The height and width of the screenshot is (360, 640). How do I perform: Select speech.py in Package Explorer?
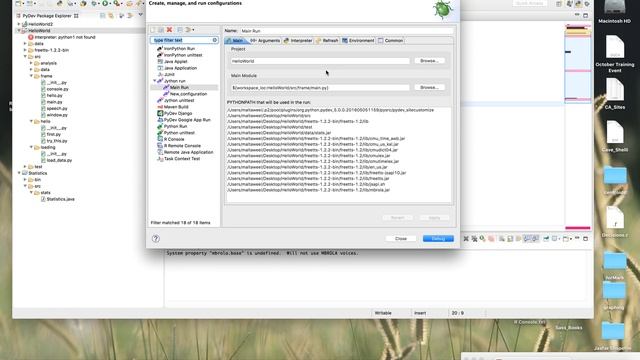54,109
